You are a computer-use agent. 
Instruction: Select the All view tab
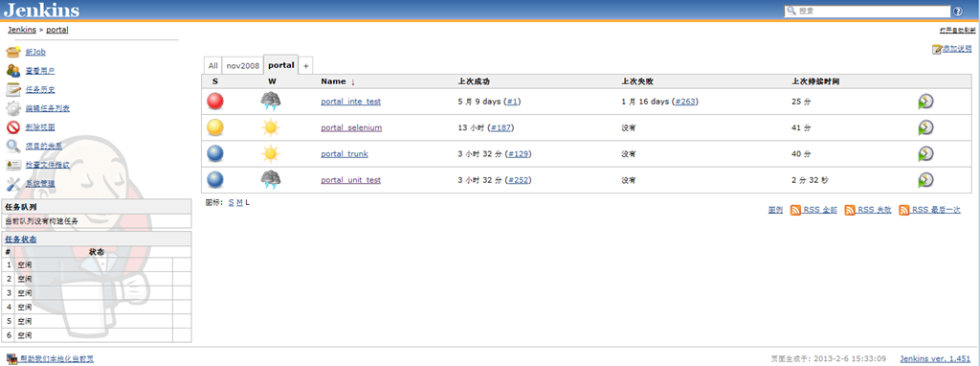(x=213, y=65)
